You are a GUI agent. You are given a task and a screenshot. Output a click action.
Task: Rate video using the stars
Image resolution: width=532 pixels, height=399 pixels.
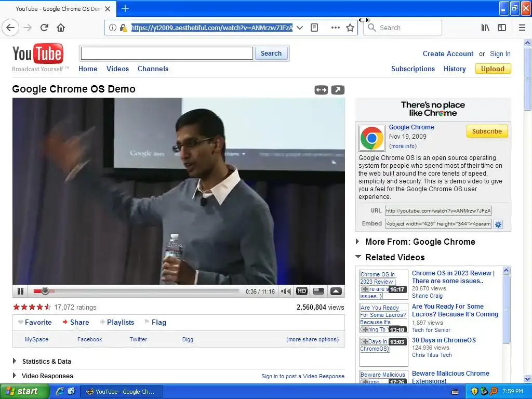click(32, 307)
